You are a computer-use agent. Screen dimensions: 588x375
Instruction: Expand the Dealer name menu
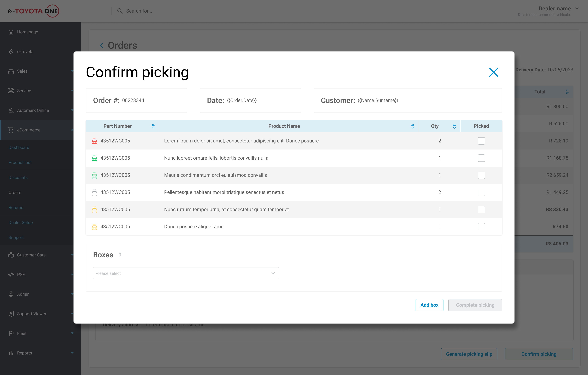(x=577, y=9)
